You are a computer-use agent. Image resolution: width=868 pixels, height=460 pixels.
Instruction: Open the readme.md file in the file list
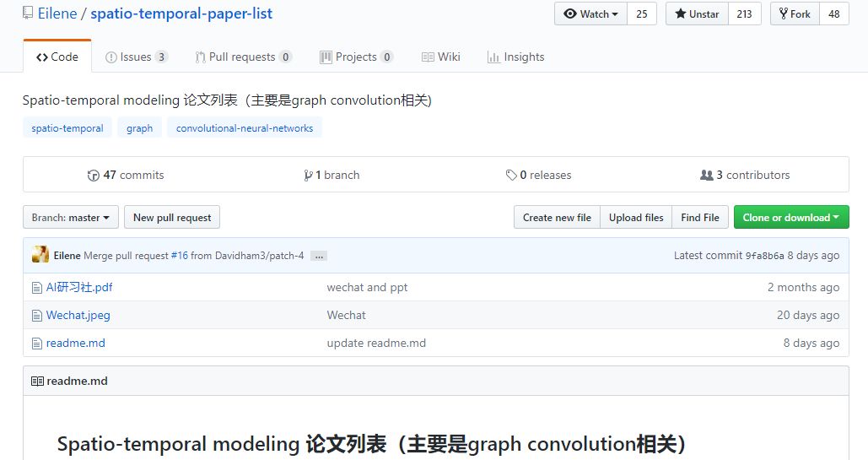[x=75, y=343]
